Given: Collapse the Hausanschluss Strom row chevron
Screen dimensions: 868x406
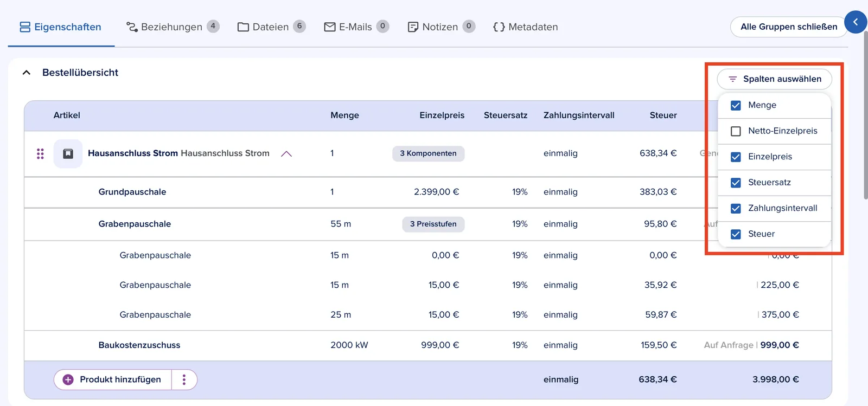Looking at the screenshot, I should (x=286, y=154).
